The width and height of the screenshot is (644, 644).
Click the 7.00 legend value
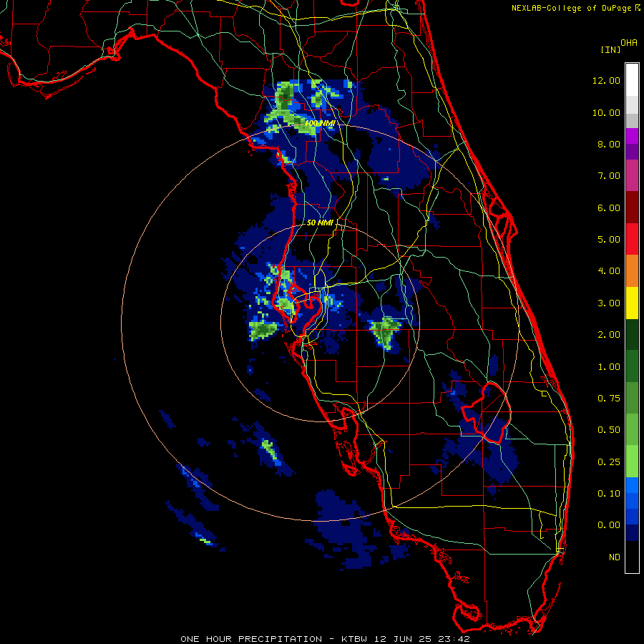click(x=609, y=176)
